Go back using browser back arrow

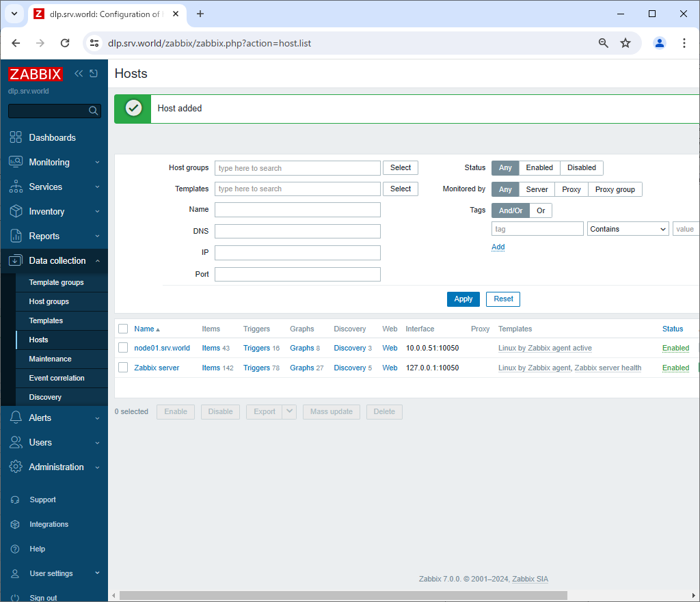(x=16, y=43)
